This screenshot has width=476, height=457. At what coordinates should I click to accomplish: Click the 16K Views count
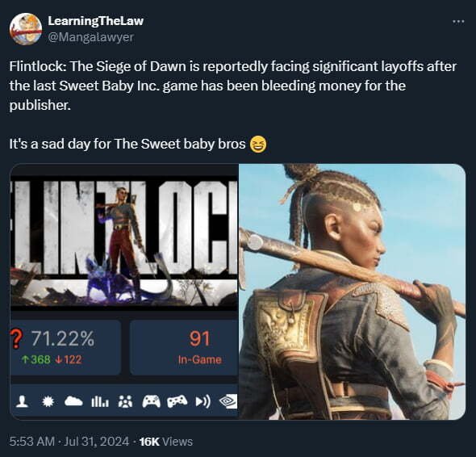(x=166, y=442)
